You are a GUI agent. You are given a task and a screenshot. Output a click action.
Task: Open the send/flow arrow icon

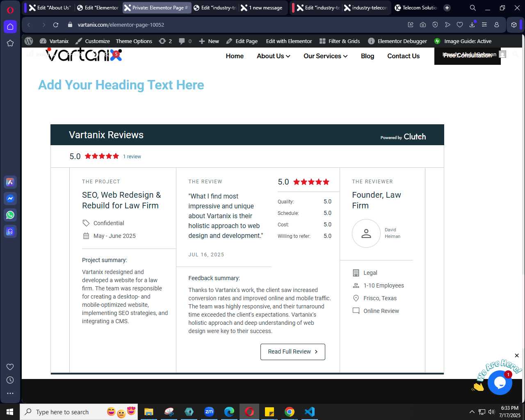pyautogui.click(x=447, y=25)
